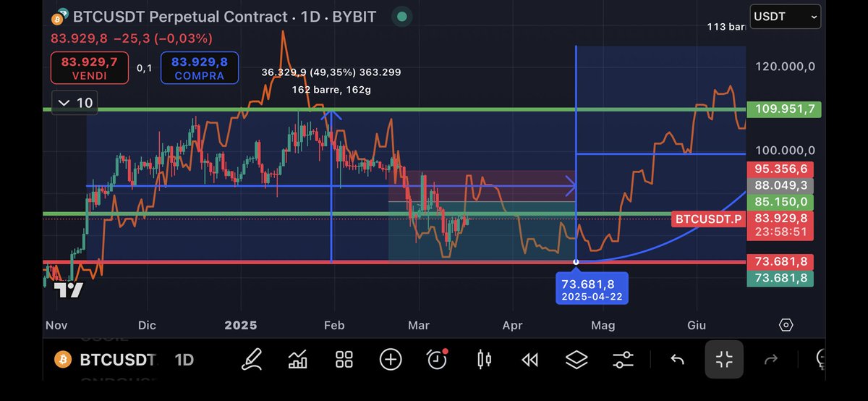Tap the BTCUSDT.P last price tag
Screen dimensions: 868x401
709,218
